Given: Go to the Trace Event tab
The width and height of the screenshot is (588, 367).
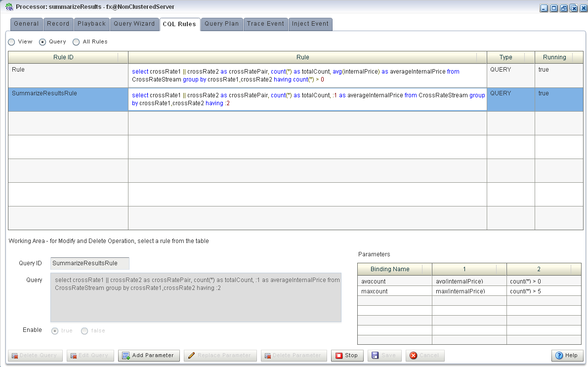Looking at the screenshot, I should (265, 24).
